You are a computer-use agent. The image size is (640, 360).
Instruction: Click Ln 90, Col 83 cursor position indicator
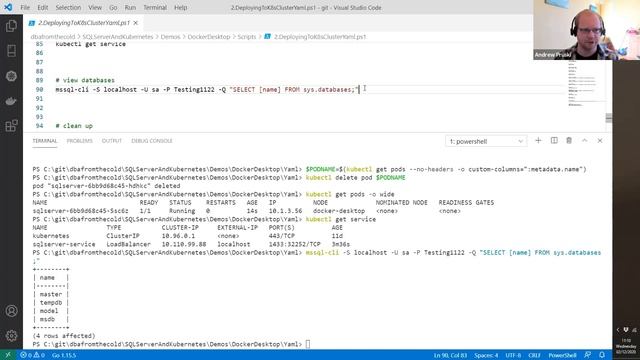[x=450, y=355]
